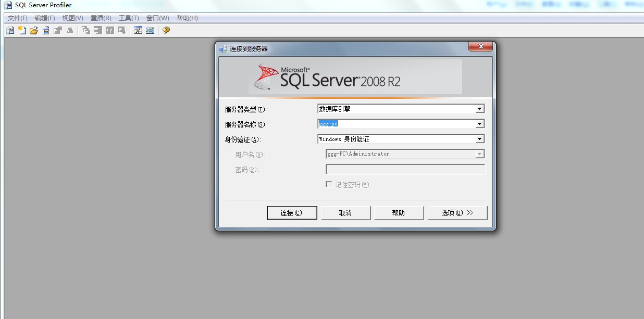Open a trace file via folder icon
This screenshot has width=644, height=319.
click(x=33, y=30)
